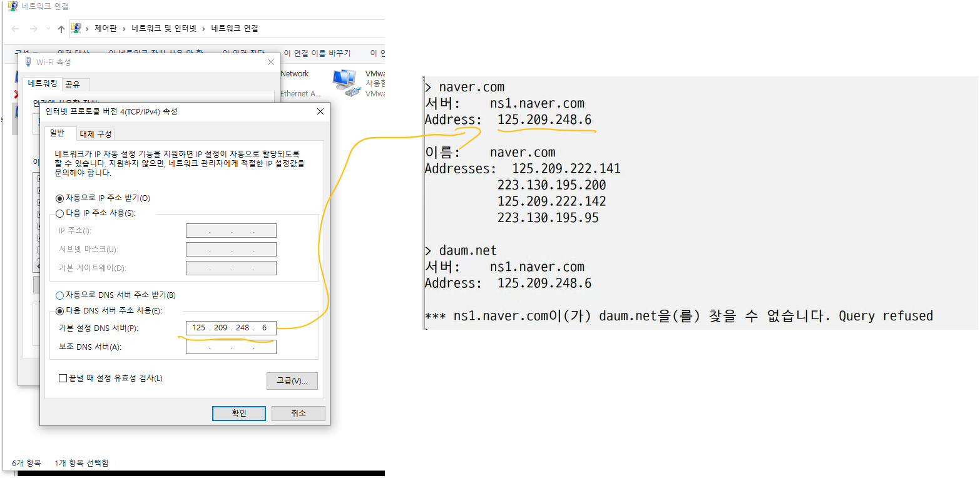Click the 223.130.195.95 address text
The width and height of the screenshot is (980, 478).
(548, 218)
